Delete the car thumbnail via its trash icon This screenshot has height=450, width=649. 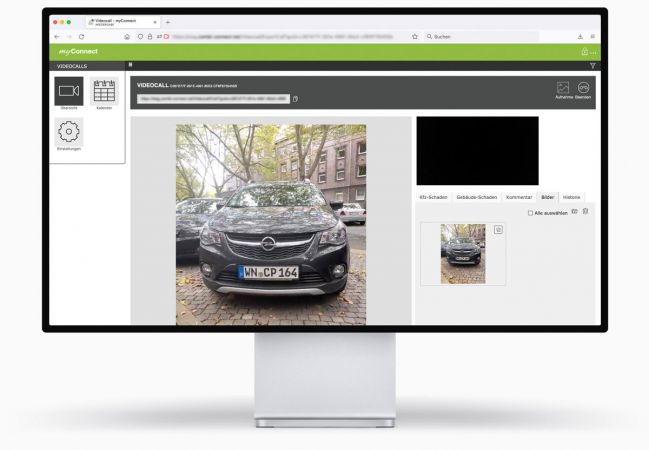498,230
